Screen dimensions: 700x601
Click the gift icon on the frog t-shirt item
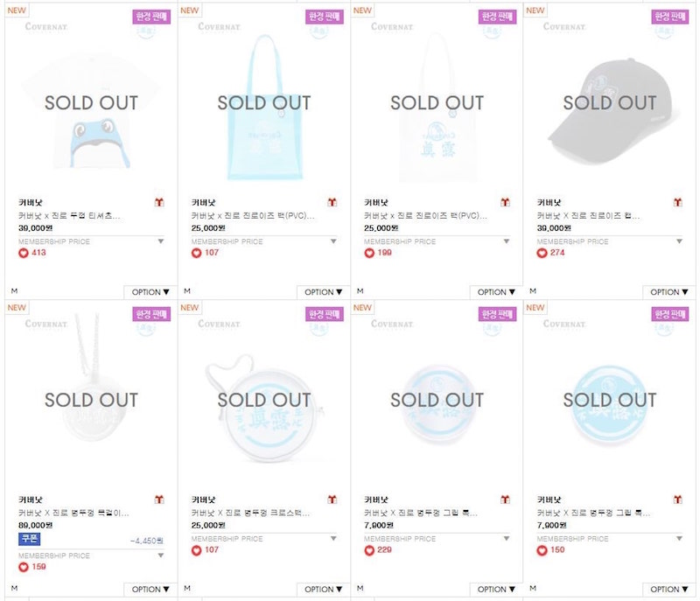[x=159, y=203]
